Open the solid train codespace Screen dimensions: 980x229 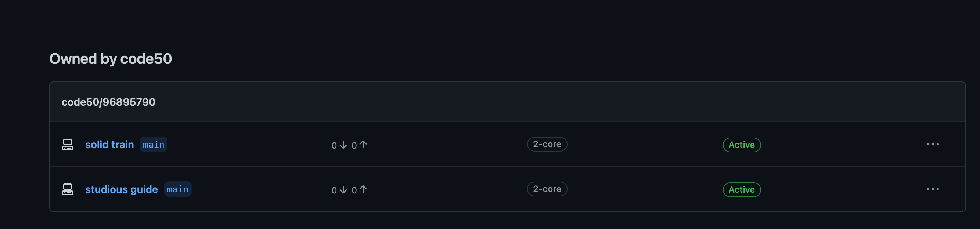click(109, 145)
